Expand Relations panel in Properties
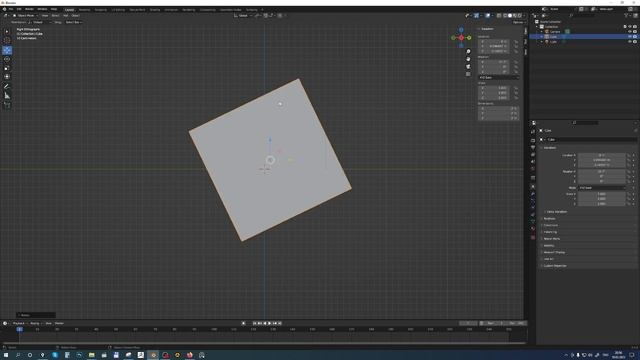 click(x=549, y=219)
